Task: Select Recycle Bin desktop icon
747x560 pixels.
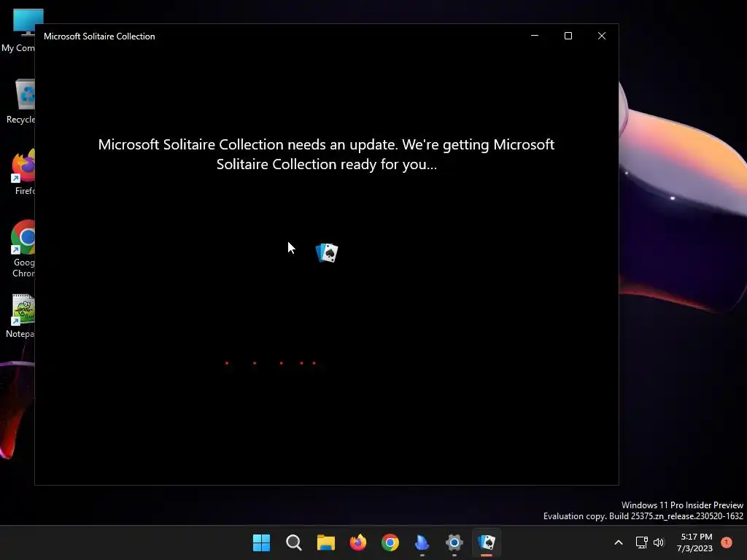Action: click(20, 101)
